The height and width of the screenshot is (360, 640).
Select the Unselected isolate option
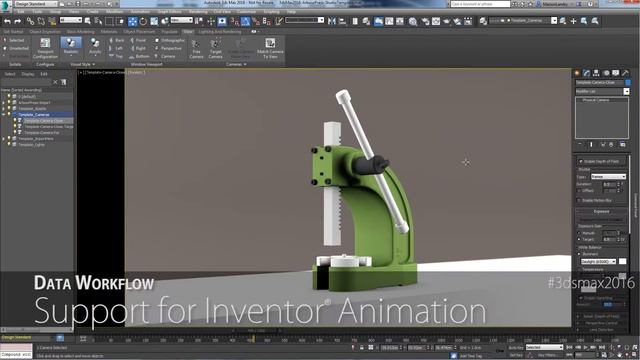tap(16, 48)
